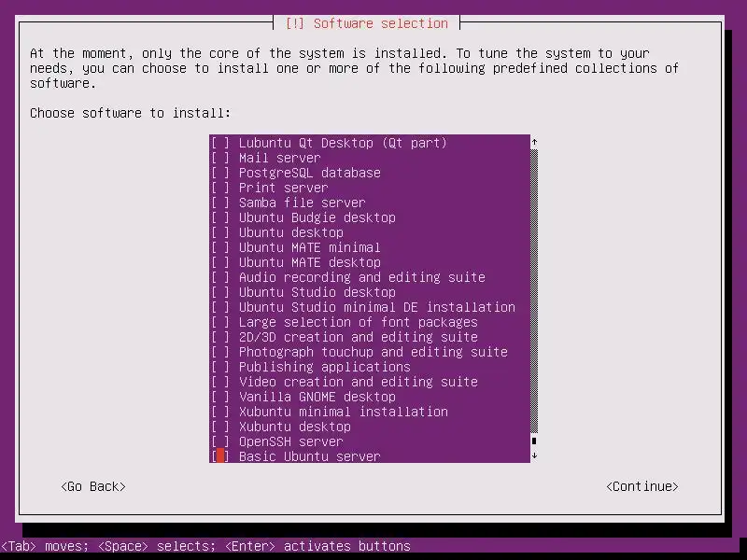Click the scrollbar position marker near bottom
The height and width of the screenshot is (560, 747).
534,441
